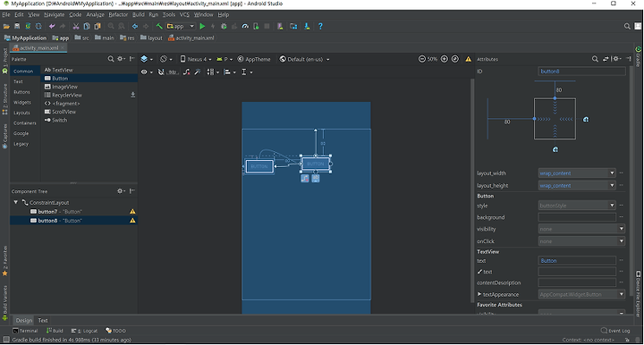
Task: Open the Logcat tool window
Action: click(84, 331)
